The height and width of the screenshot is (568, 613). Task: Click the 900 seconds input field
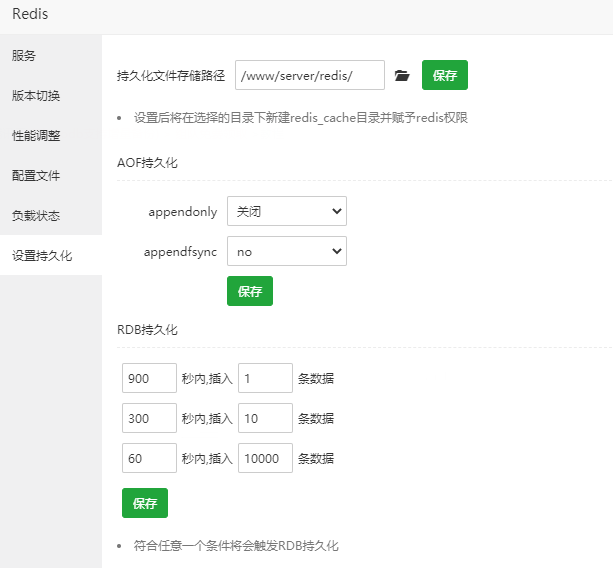149,378
